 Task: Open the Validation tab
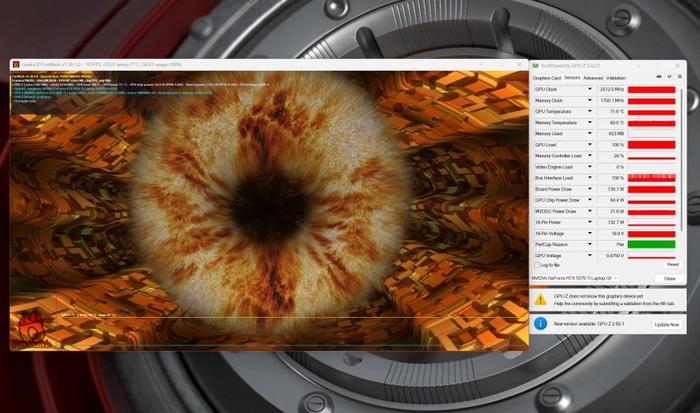pyautogui.click(x=616, y=78)
